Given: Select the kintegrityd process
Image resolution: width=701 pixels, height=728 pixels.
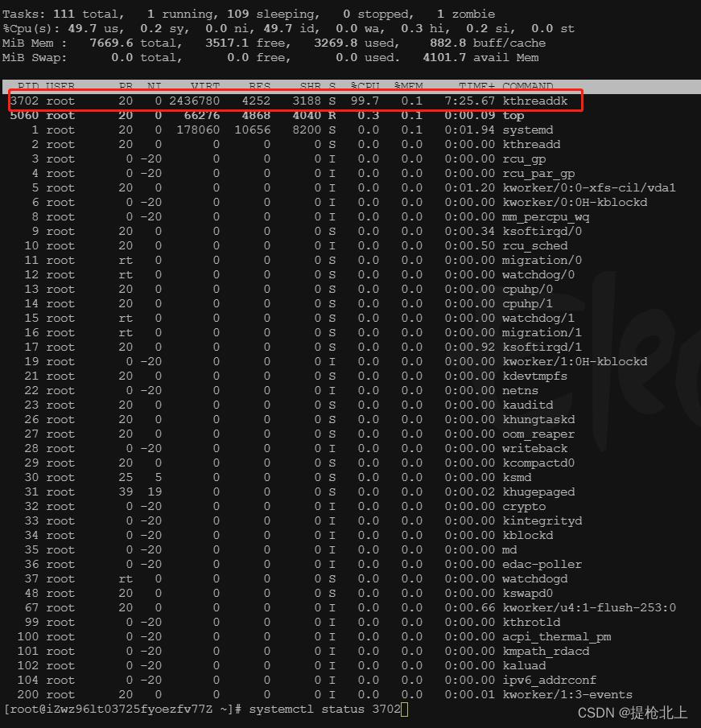Looking at the screenshot, I should 542,521.
